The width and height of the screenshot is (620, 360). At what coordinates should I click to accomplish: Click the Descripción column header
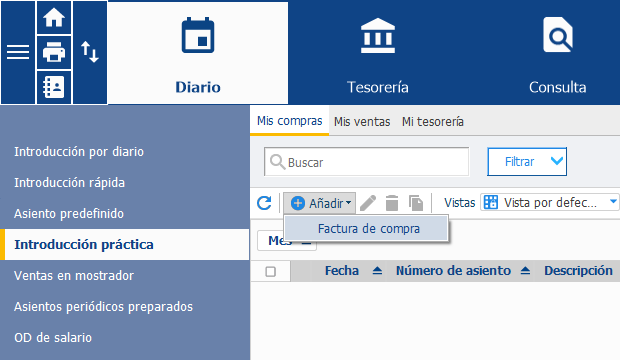pyautogui.click(x=578, y=271)
